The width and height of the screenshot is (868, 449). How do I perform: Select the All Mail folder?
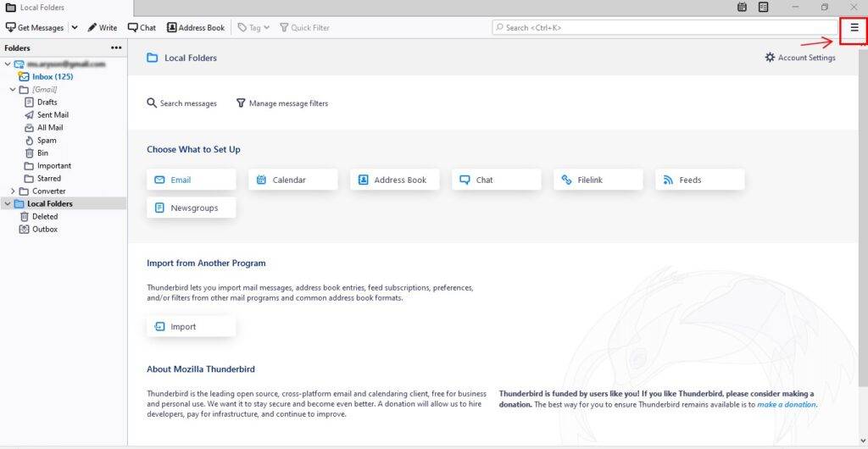pos(50,128)
